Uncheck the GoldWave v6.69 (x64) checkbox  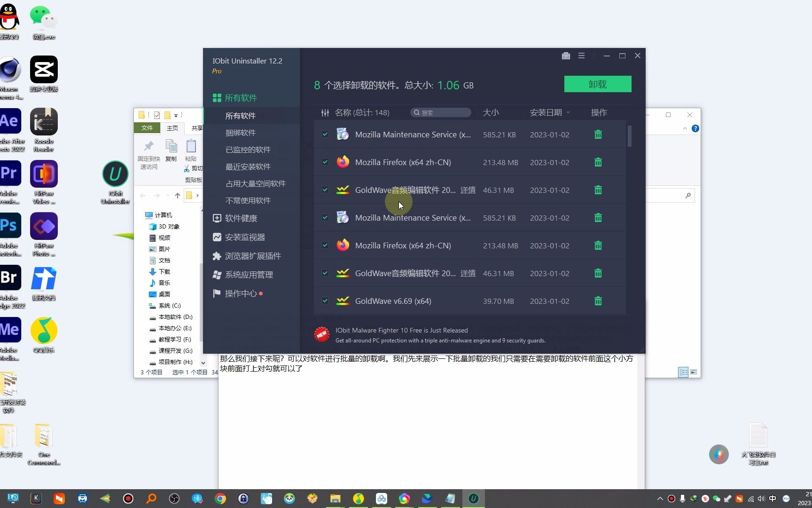tap(325, 301)
